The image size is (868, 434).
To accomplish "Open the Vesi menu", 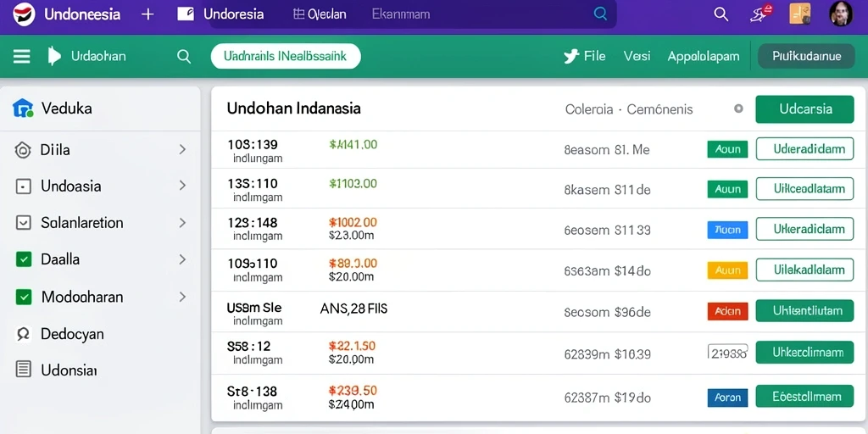I will [x=637, y=56].
